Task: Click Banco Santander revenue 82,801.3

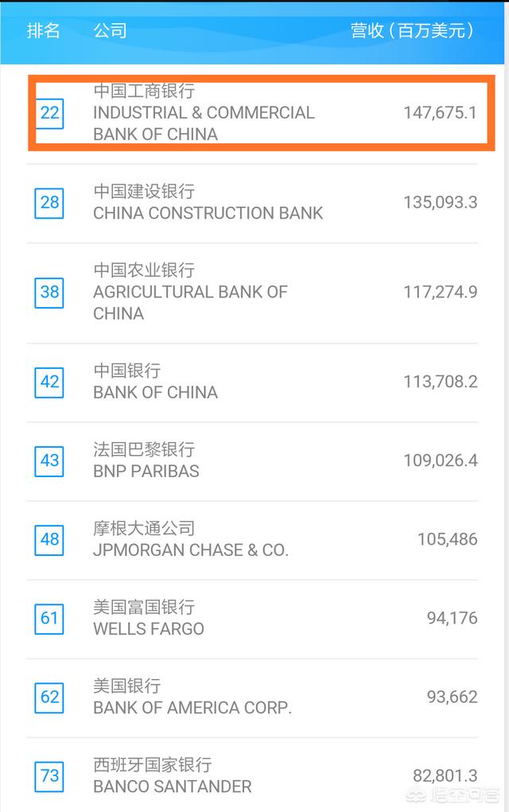Action: (445, 775)
